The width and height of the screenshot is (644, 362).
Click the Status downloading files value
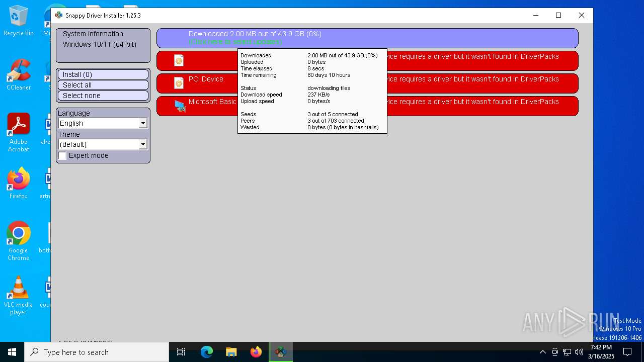[329, 88]
